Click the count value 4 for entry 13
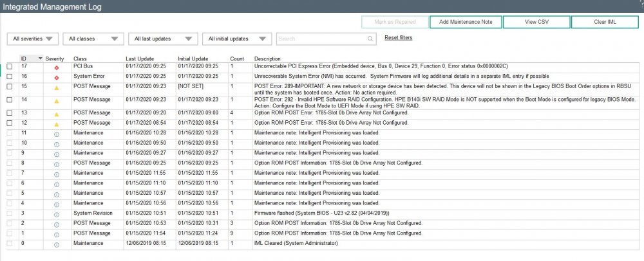Screen dimensions: 644x261 pos(232,113)
